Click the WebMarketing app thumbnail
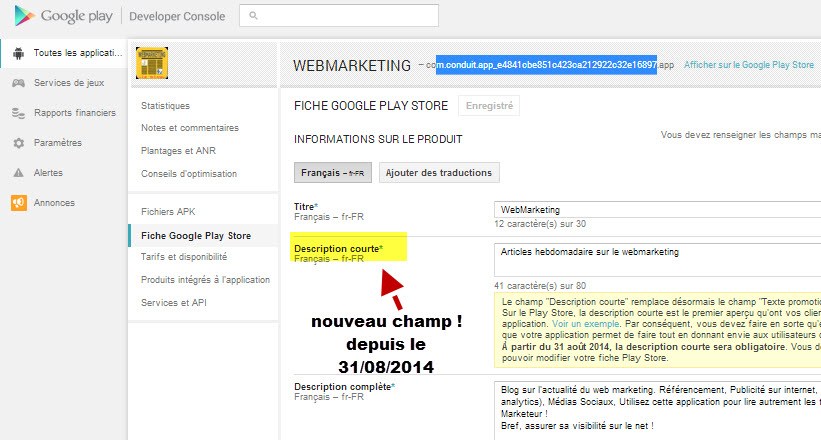Viewport: 821px width, 440px height. tap(152, 63)
